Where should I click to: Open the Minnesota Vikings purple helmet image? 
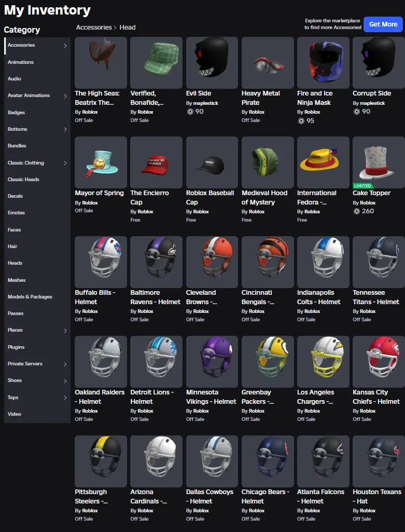[x=212, y=361]
